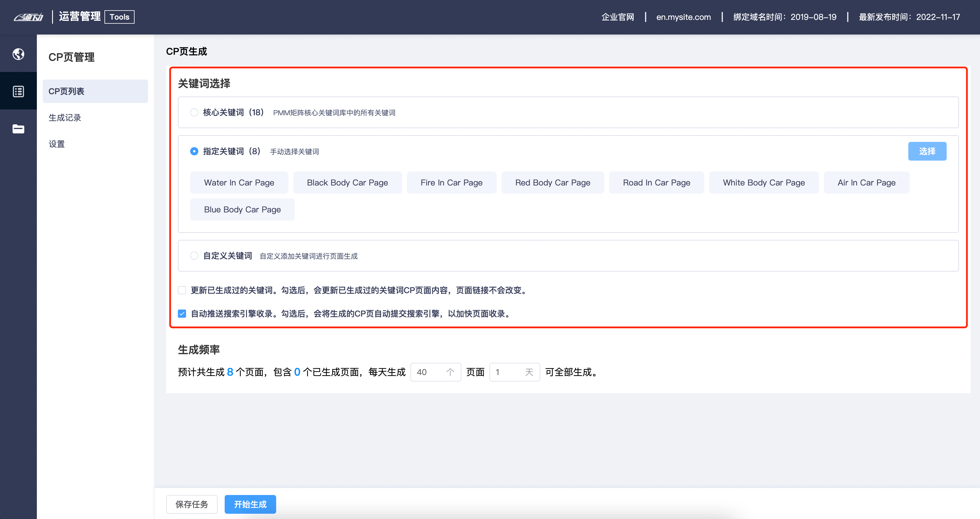Click the company logo in header
The width and height of the screenshot is (980, 519).
(x=29, y=17)
